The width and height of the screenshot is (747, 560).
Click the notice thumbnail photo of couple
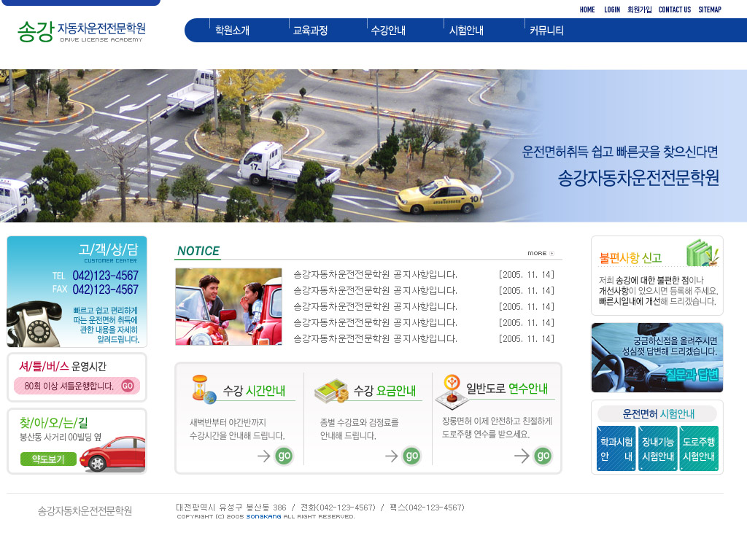[x=228, y=306]
